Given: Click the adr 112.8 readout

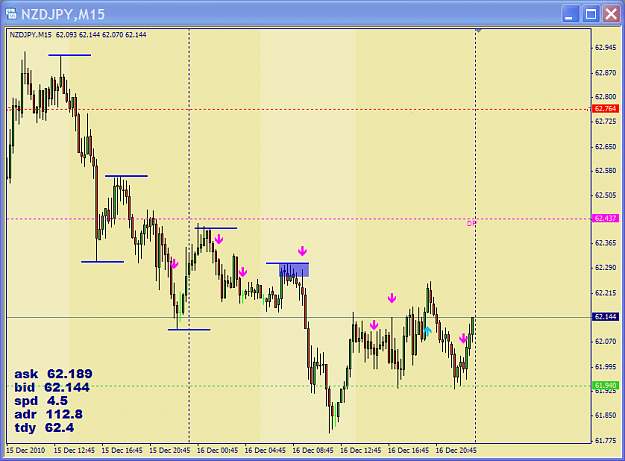Looking at the screenshot, I should tap(49, 414).
